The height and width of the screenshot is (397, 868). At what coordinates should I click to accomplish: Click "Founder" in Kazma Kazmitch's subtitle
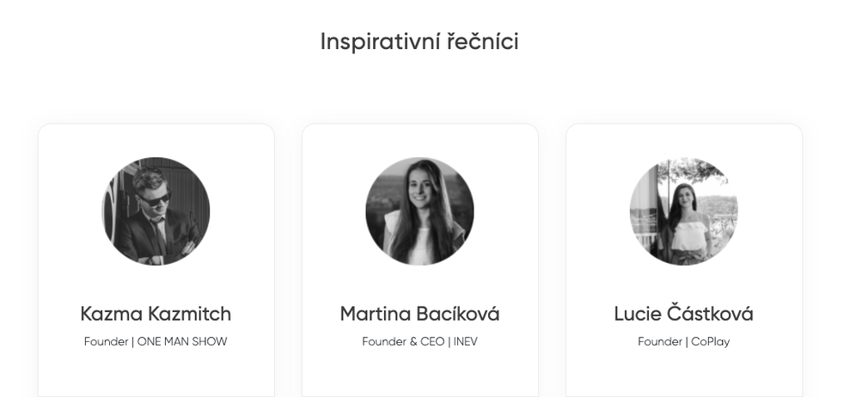coord(107,342)
